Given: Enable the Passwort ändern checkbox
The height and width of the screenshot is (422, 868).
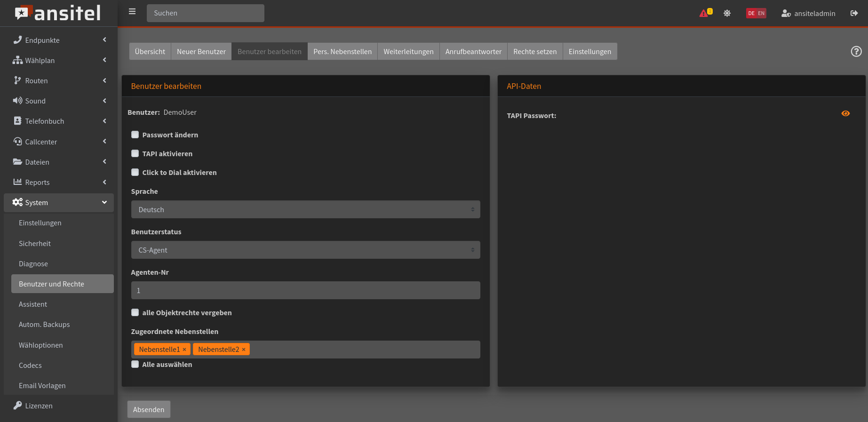Looking at the screenshot, I should [x=135, y=135].
